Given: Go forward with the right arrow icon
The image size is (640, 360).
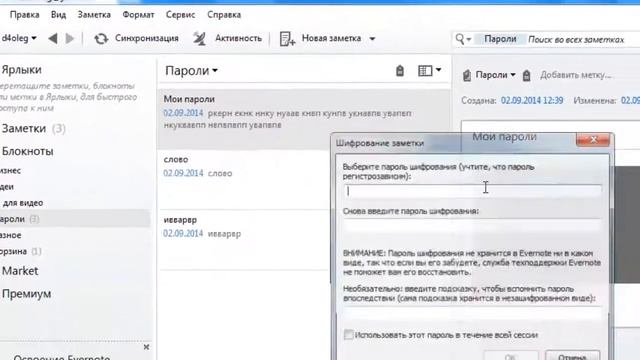Looking at the screenshot, I should [x=70, y=39].
